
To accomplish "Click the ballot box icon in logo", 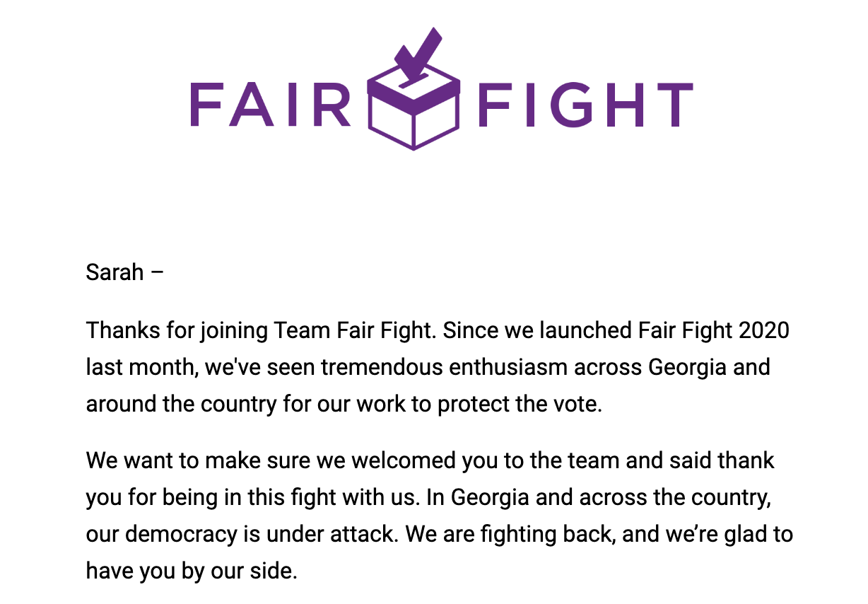I will (414, 113).
